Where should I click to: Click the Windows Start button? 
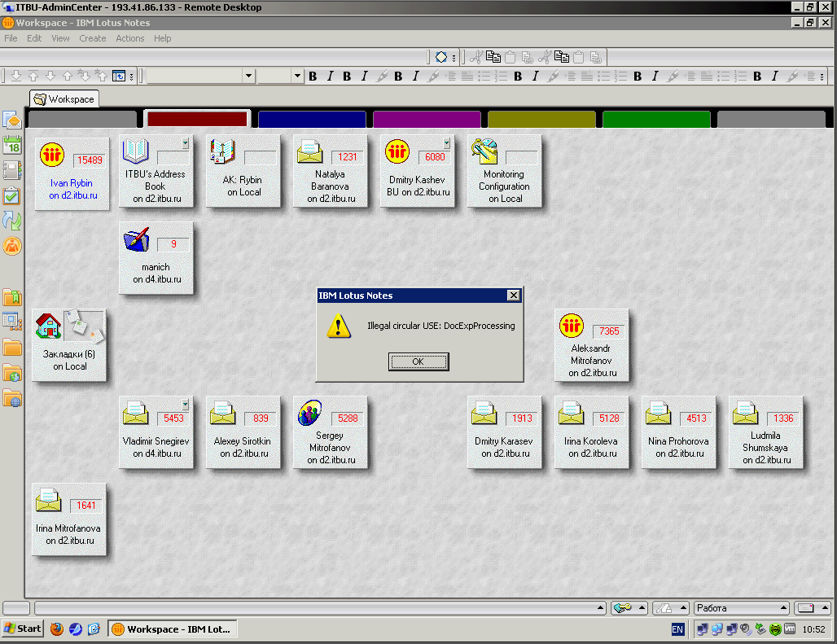click(23, 629)
